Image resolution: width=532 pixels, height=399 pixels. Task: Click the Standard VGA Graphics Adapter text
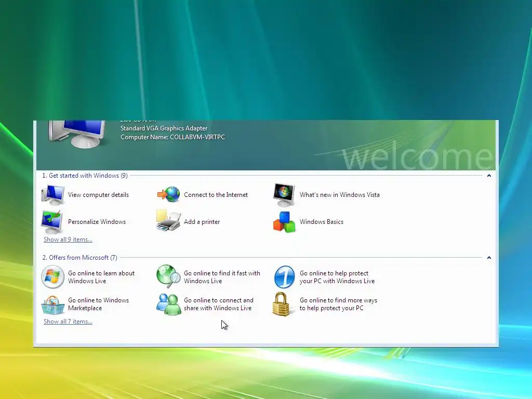164,128
